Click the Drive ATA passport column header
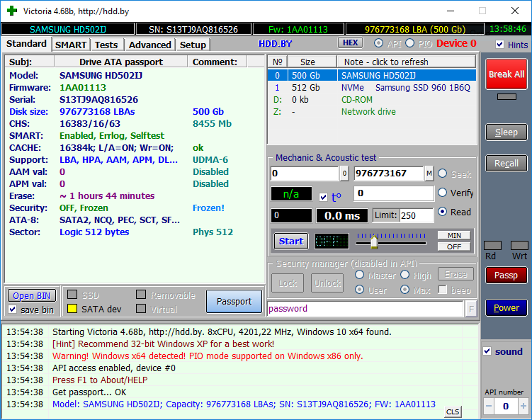Screen dimensions: 532x420 click(121, 62)
